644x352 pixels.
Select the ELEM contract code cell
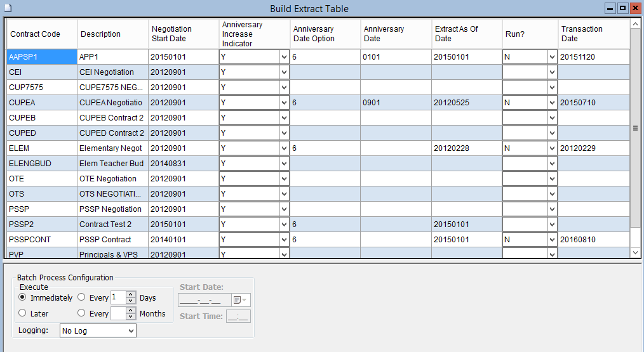(x=41, y=148)
